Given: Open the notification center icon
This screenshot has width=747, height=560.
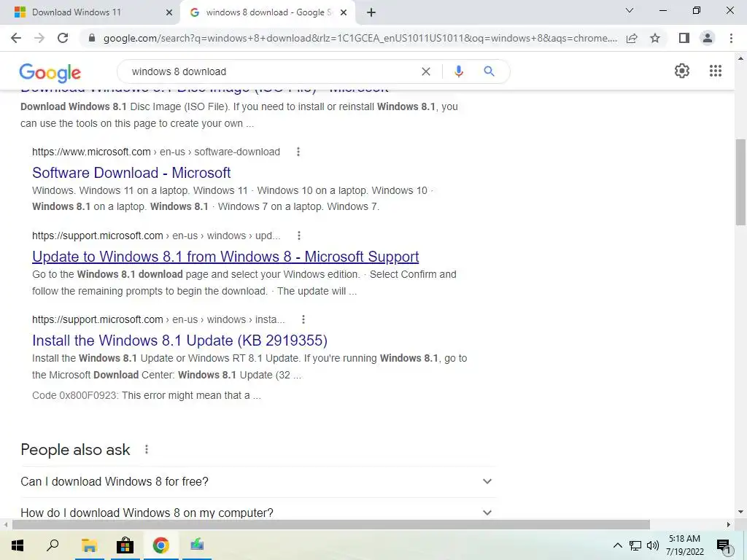Looking at the screenshot, I should pyautogui.click(x=724, y=546).
